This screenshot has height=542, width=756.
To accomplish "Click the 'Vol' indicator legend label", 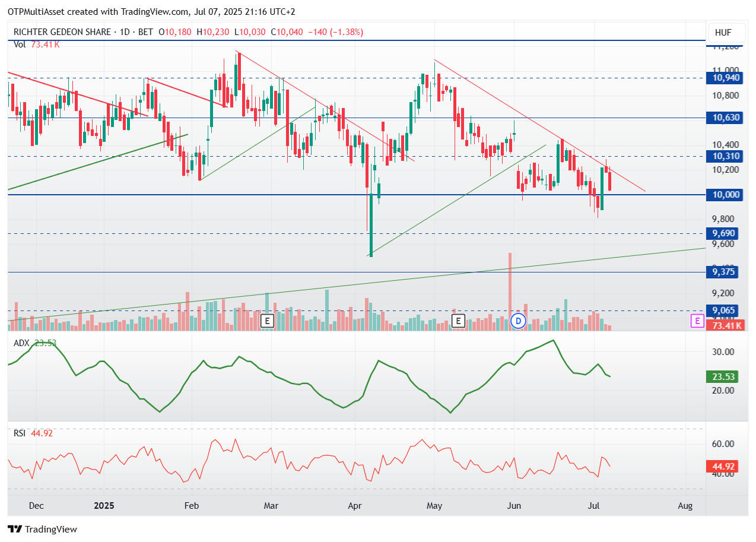I will point(20,44).
